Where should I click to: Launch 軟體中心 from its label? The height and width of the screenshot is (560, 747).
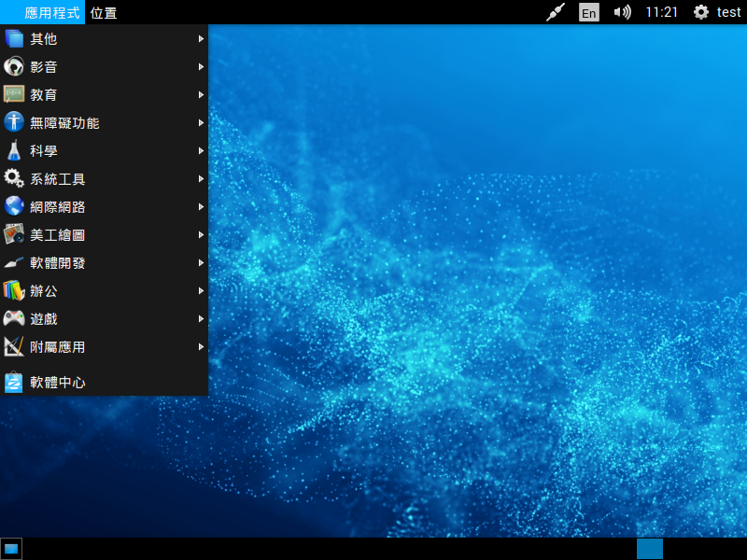[x=58, y=382]
